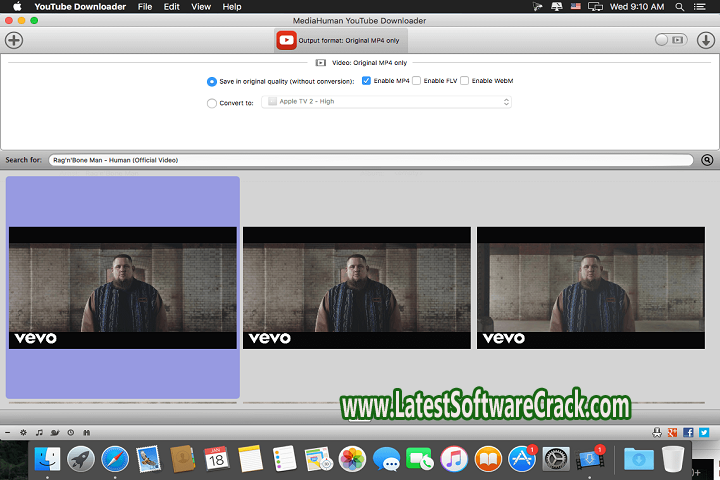
Task: Open YouTube Downloader icon in dock
Action: point(591,458)
